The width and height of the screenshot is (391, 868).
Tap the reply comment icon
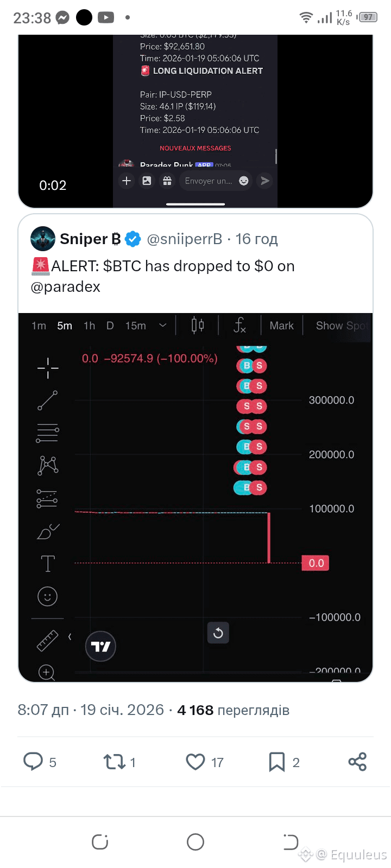tap(33, 762)
